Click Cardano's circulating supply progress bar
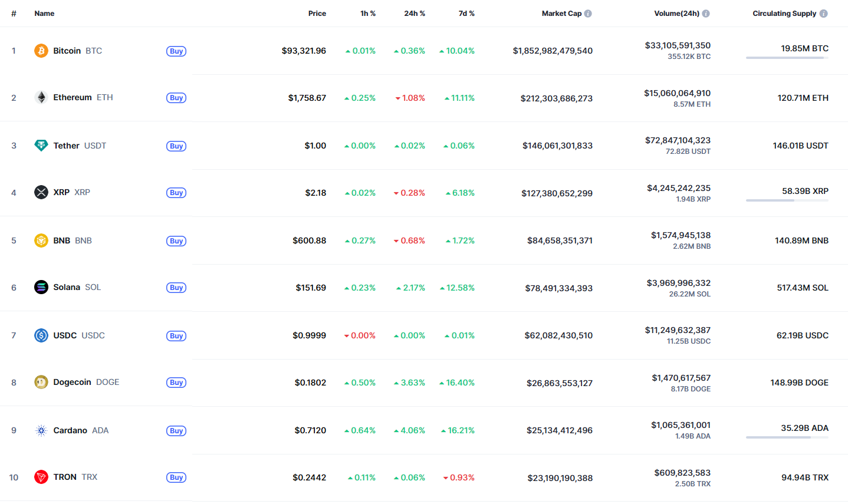This screenshot has height=504, width=848. (x=787, y=437)
